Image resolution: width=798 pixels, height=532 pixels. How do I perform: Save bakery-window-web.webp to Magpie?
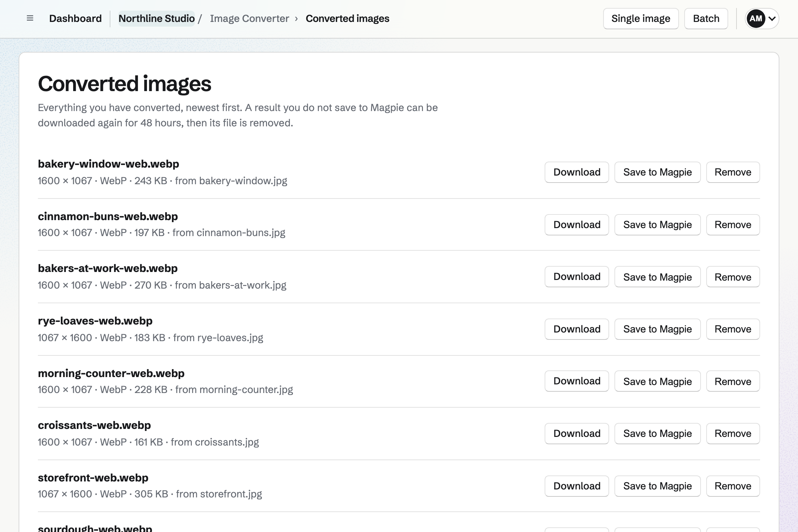click(657, 172)
